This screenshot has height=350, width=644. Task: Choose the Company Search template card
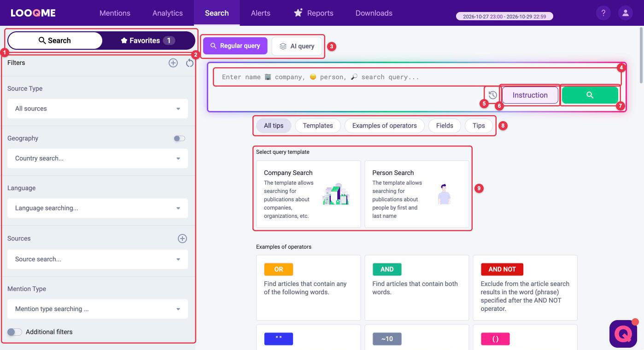[309, 194]
